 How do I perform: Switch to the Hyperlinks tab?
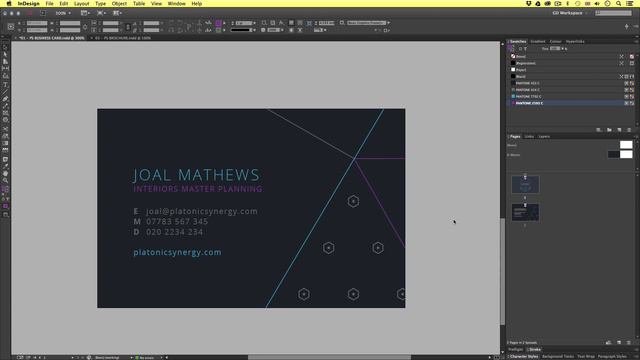pyautogui.click(x=575, y=41)
